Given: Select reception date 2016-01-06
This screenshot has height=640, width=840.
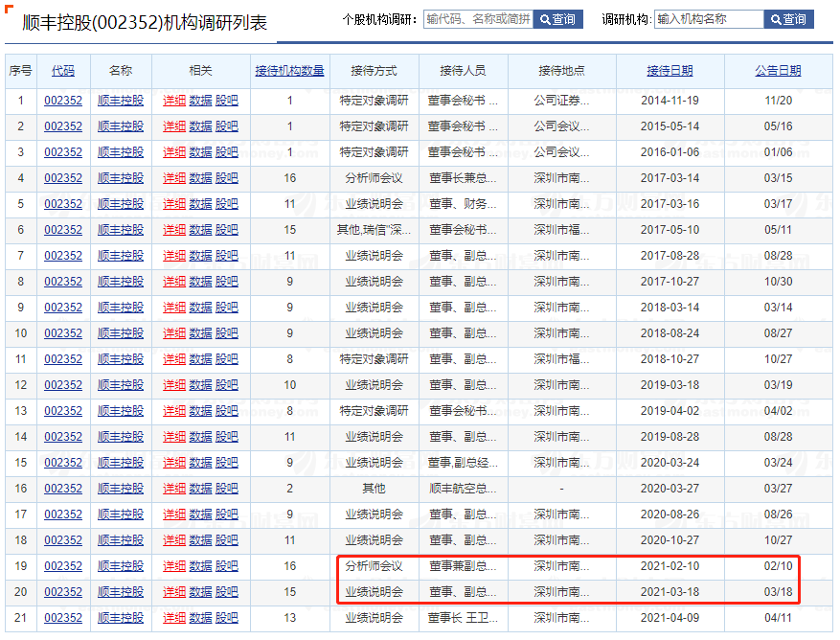Looking at the screenshot, I should 670,152.
